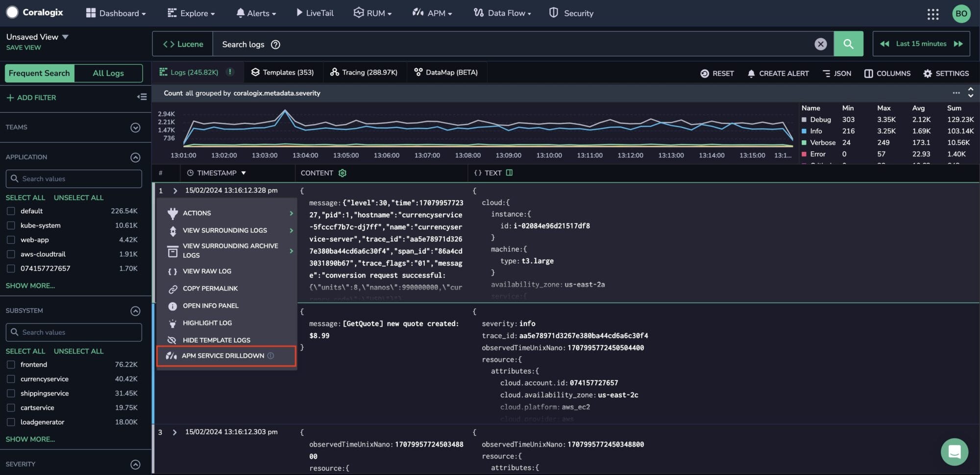Click SAVE VIEW link

pyautogui.click(x=24, y=48)
